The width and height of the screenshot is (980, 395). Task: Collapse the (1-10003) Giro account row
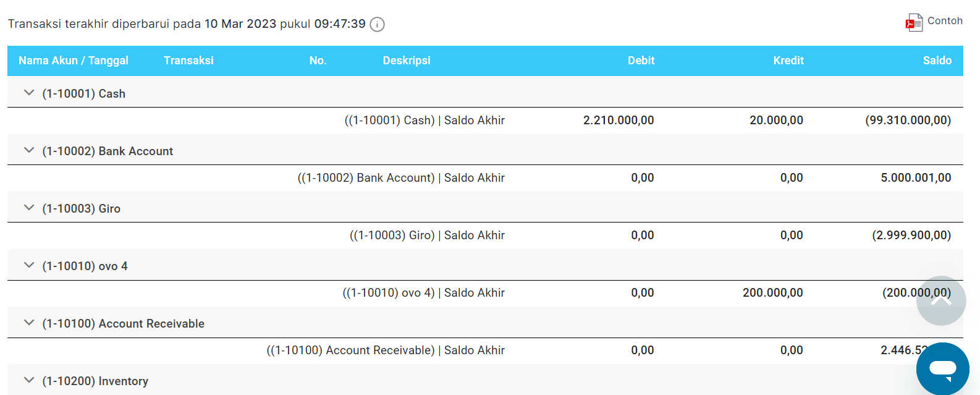pyautogui.click(x=28, y=208)
